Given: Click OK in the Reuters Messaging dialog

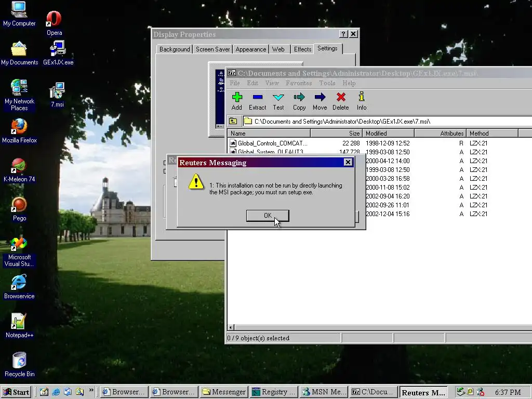Looking at the screenshot, I should click(x=268, y=216).
